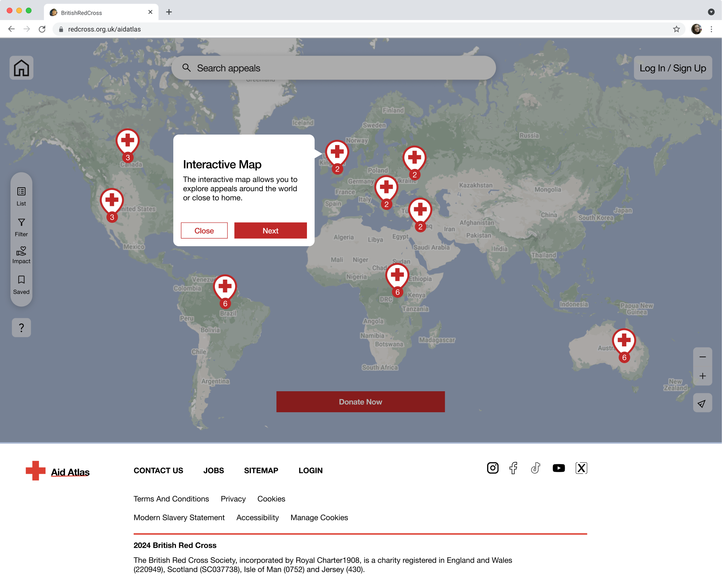Show the Impact section

coord(21,255)
